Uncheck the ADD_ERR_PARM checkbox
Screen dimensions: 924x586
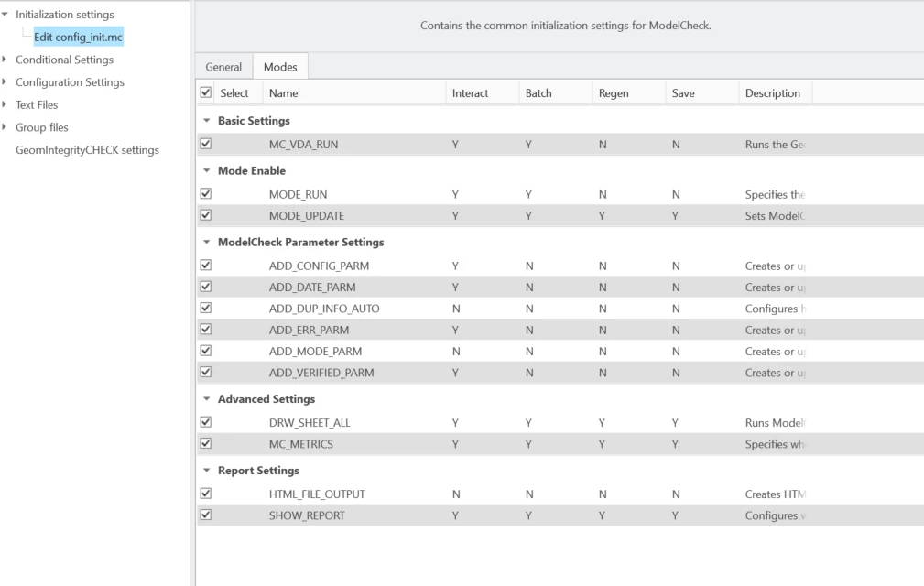tap(206, 330)
